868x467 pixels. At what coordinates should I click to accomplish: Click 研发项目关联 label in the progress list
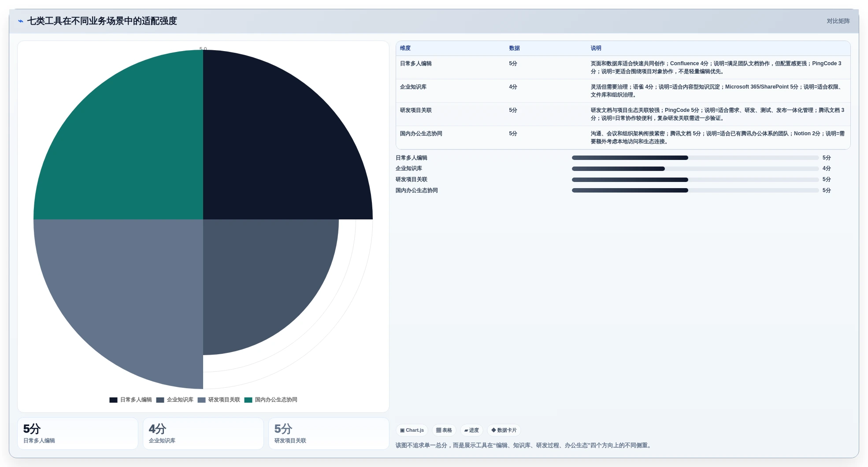click(412, 180)
